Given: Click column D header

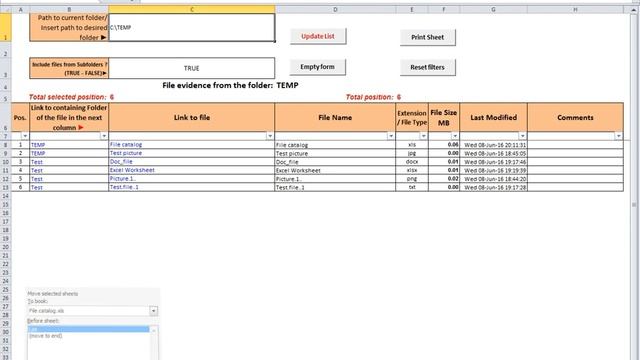Looking at the screenshot, I should [335, 9].
